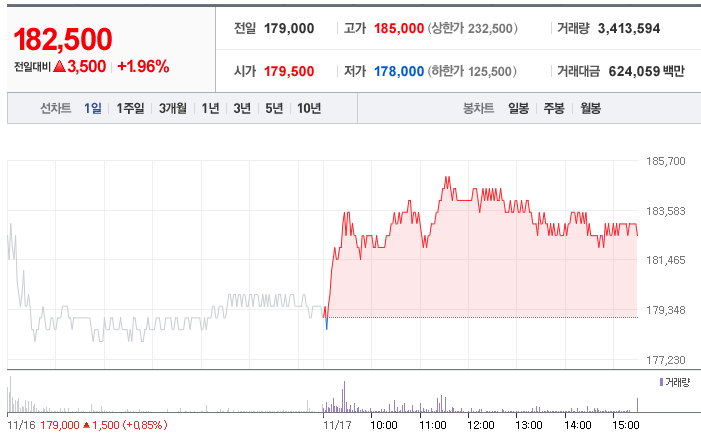Switch to the 5년 chart
The image size is (701, 437).
click(x=274, y=108)
